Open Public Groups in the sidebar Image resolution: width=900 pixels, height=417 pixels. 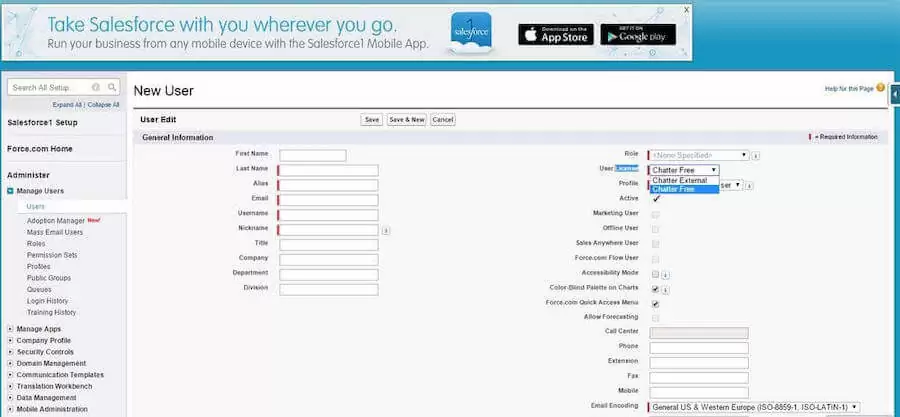coord(49,278)
